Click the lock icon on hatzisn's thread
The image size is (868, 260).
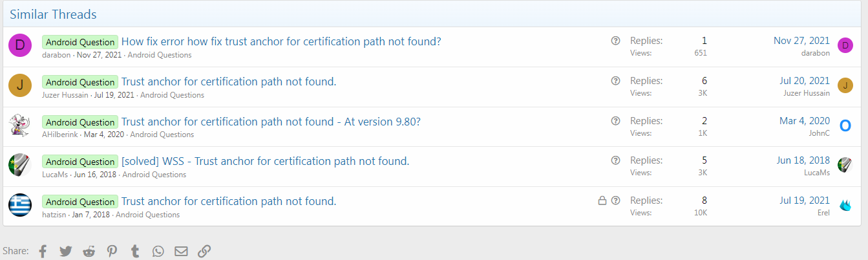[x=602, y=201]
